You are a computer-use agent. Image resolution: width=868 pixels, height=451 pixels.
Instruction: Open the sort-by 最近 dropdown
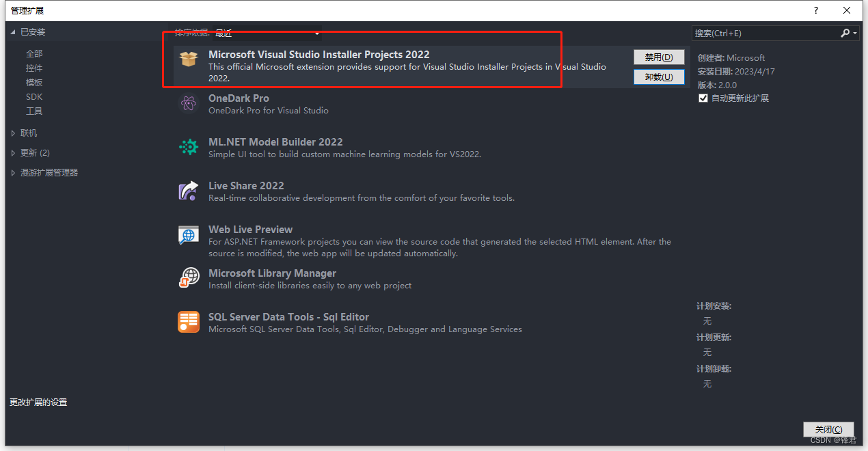point(267,33)
